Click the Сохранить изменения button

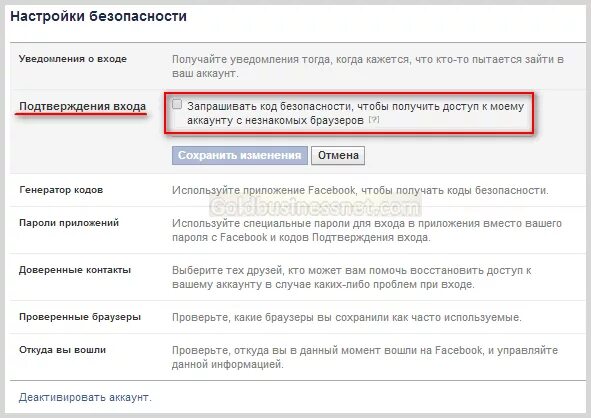click(x=240, y=155)
